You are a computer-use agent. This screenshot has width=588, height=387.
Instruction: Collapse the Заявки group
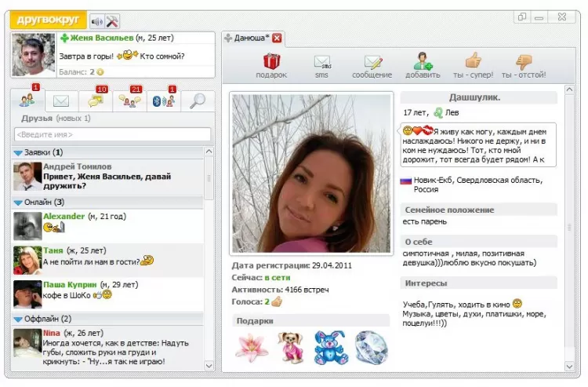click(18, 153)
